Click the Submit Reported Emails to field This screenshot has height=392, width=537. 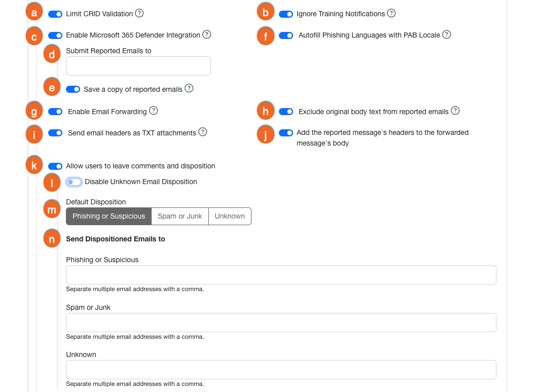click(x=138, y=66)
